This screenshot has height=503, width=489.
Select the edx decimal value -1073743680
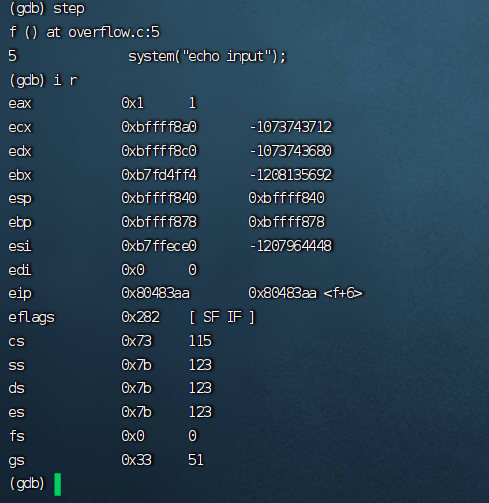click(291, 151)
